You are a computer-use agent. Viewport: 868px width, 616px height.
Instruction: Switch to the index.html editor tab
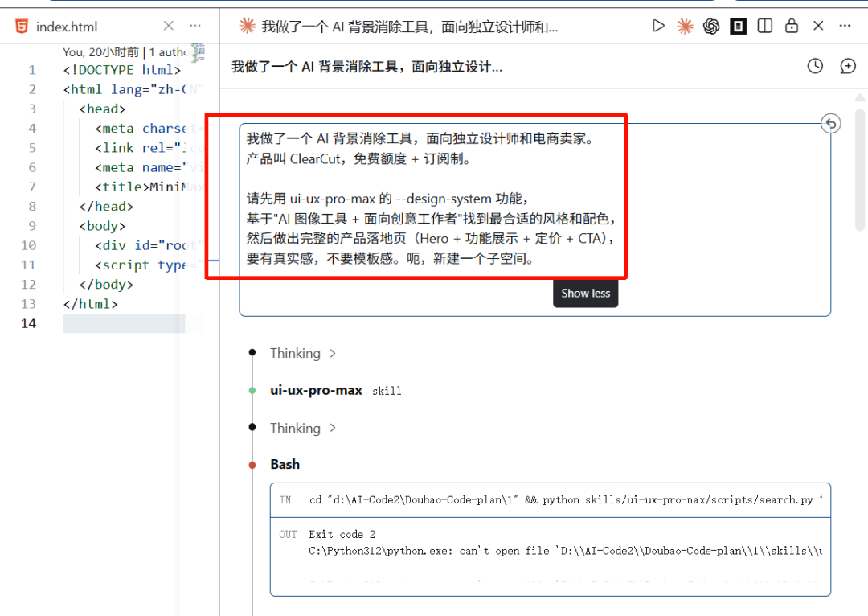point(67,27)
